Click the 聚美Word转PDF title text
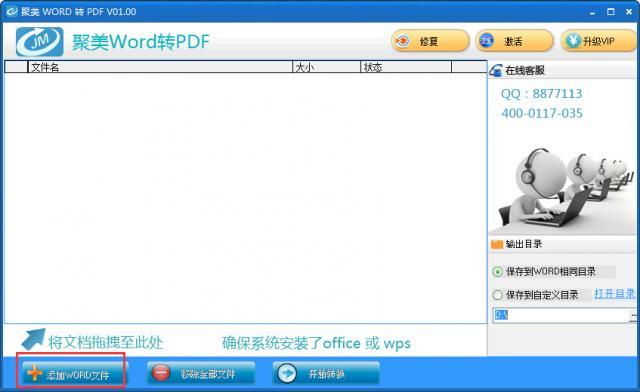The height and width of the screenshot is (392, 640). [141, 42]
